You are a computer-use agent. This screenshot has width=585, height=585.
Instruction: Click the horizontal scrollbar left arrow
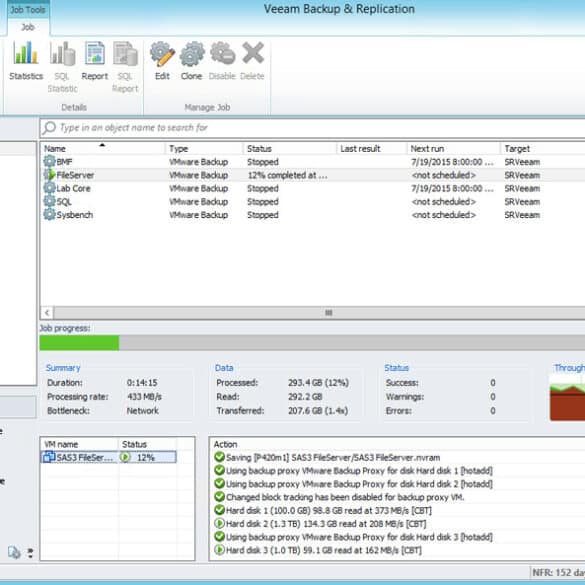[x=47, y=313]
